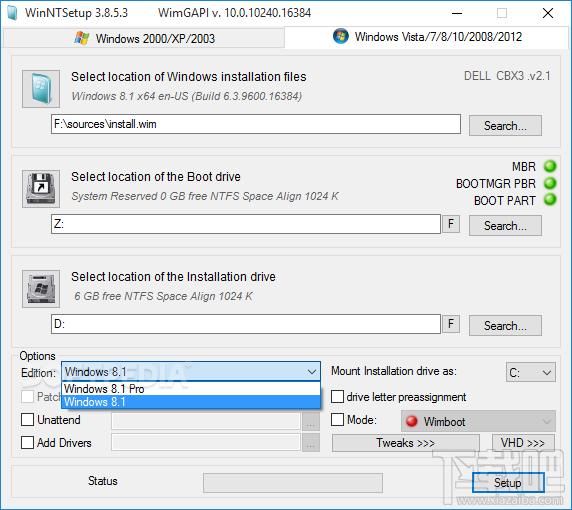Search for the Boot drive location
The height and width of the screenshot is (510, 572).
click(505, 225)
